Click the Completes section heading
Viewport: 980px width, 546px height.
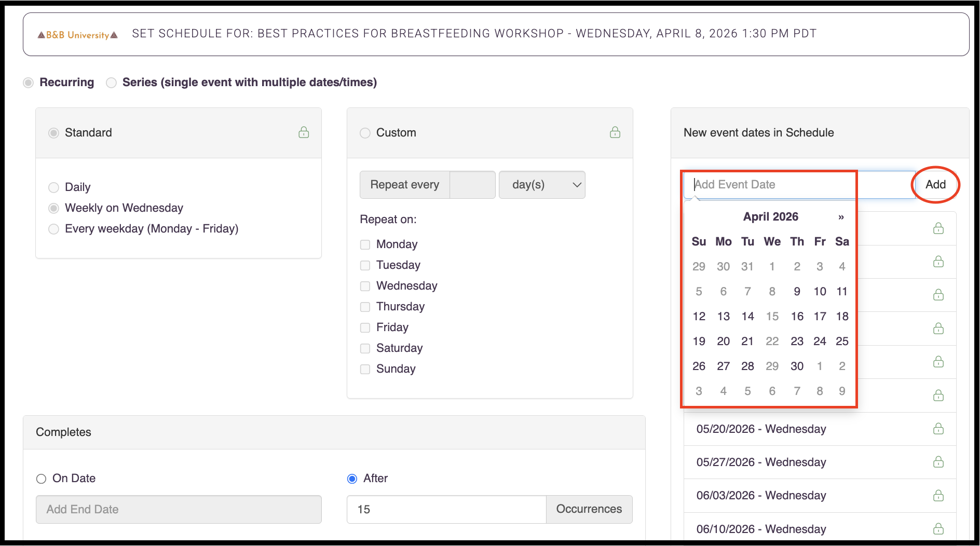(x=63, y=432)
